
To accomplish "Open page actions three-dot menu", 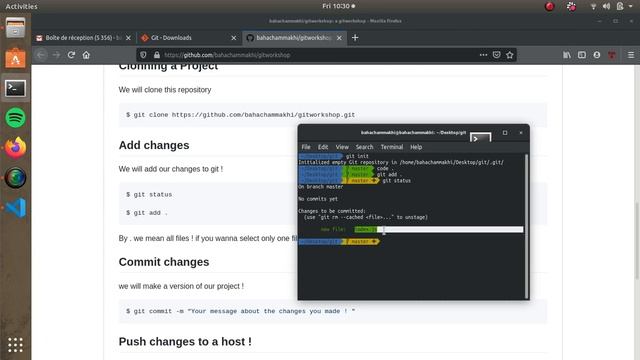I will tap(483, 55).
